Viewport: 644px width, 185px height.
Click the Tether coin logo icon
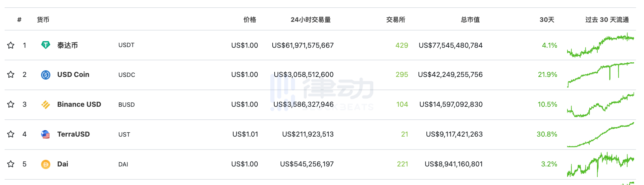coord(45,45)
